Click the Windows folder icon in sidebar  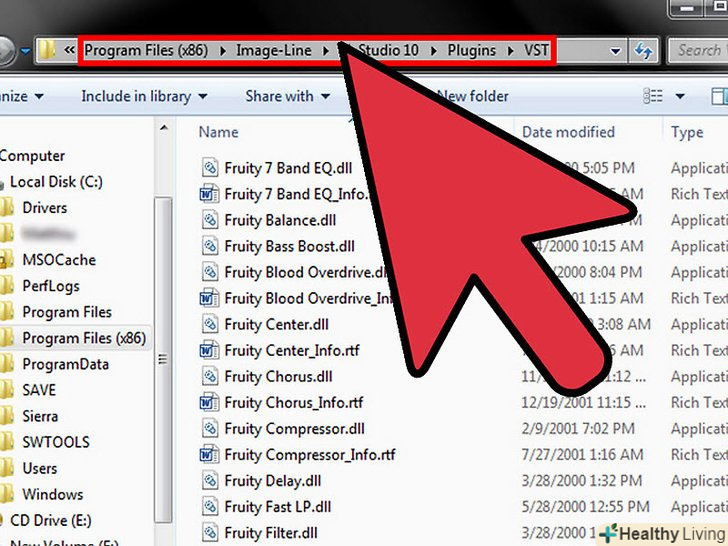7,494
